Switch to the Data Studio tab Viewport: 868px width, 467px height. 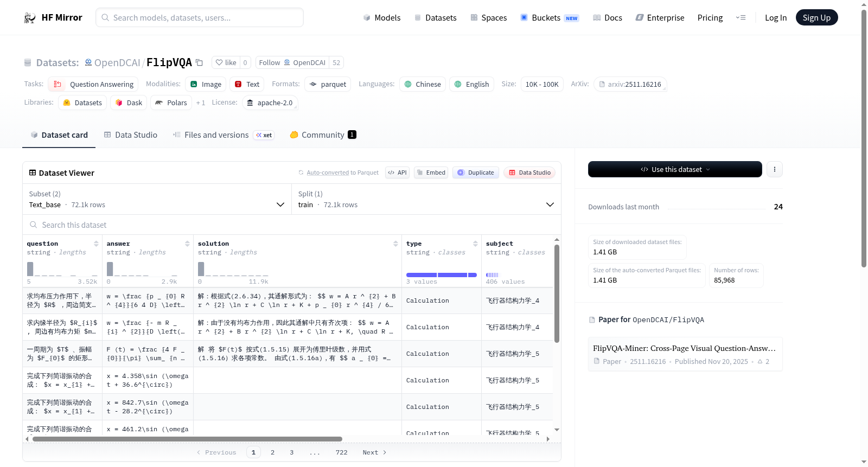(130, 135)
